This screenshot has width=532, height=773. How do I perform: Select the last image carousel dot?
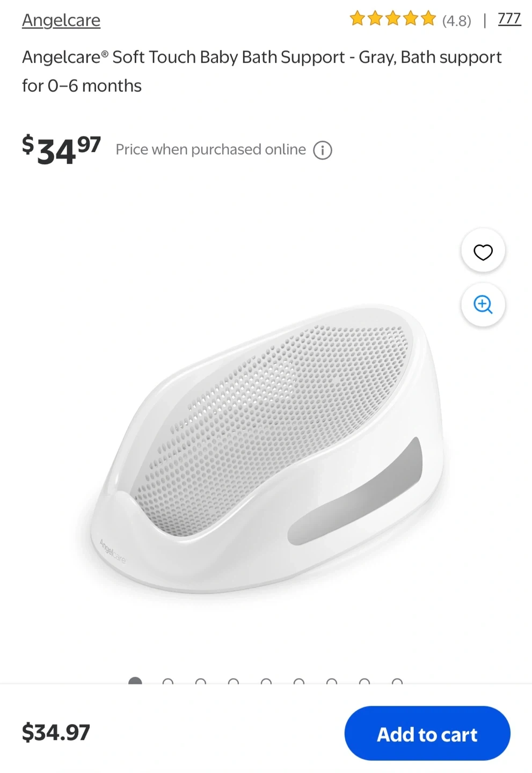pyautogui.click(x=397, y=681)
